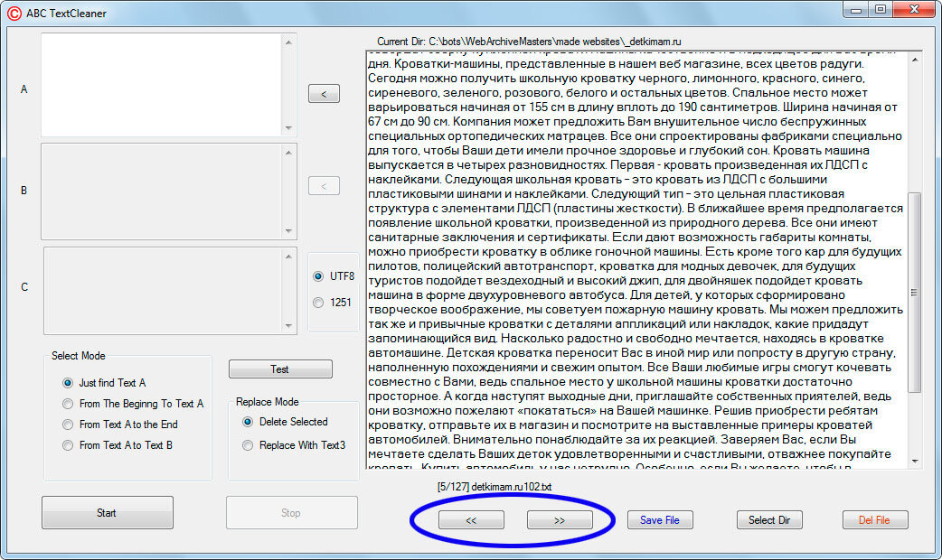This screenshot has width=942, height=560.
Task: Click main text pane scrollbar down arrow
Action: pos(914,461)
